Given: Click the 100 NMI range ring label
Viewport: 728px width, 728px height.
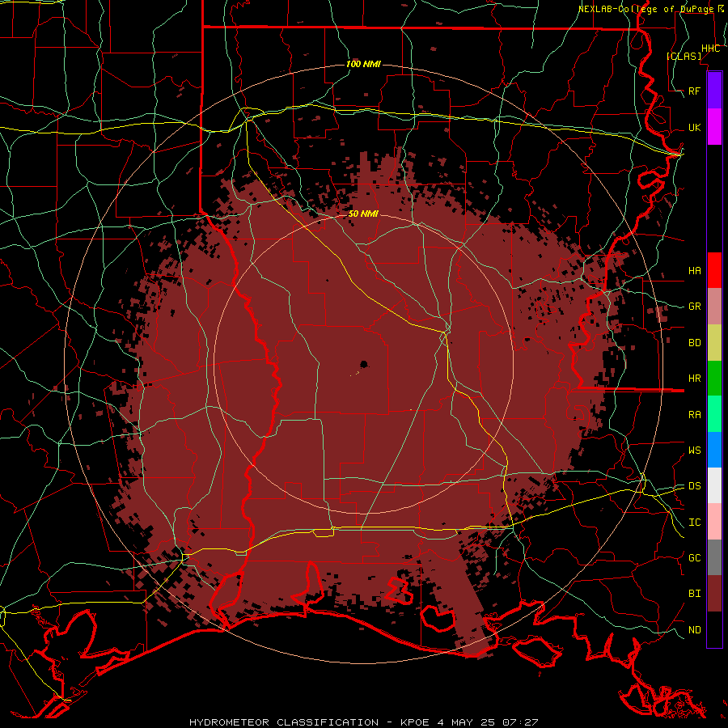Looking at the screenshot, I should [x=363, y=64].
